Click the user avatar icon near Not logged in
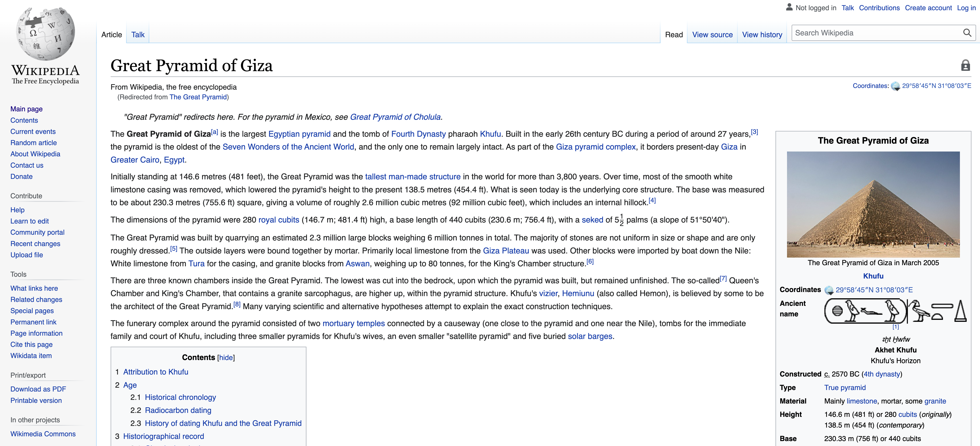The width and height of the screenshot is (980, 446). click(789, 7)
